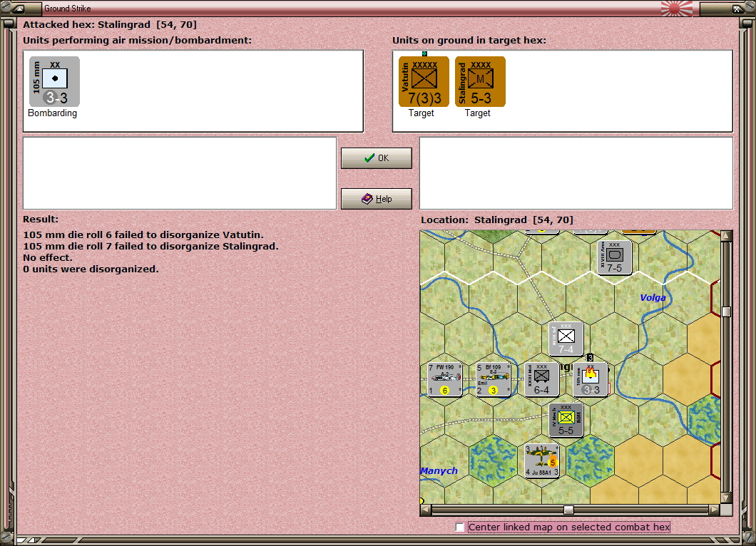The height and width of the screenshot is (546, 756).
Task: Click the horizontal map scrollbar thumb
Action: [x=569, y=510]
